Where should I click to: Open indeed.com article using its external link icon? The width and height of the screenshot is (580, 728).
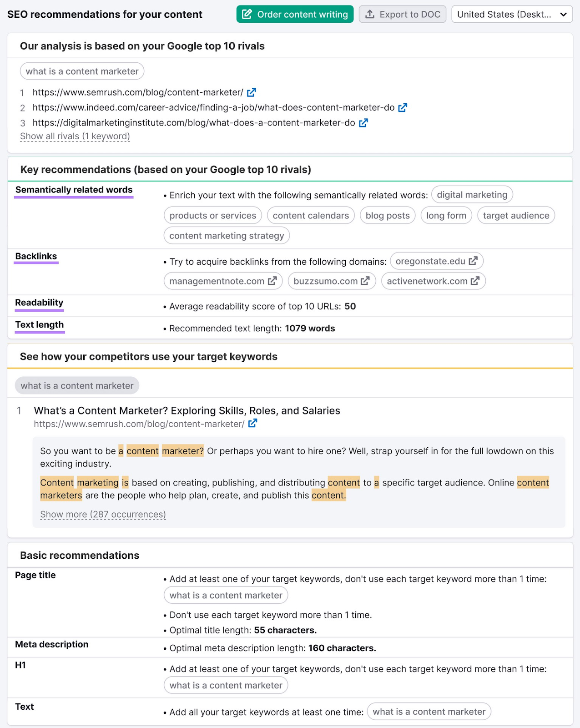pyautogui.click(x=402, y=108)
